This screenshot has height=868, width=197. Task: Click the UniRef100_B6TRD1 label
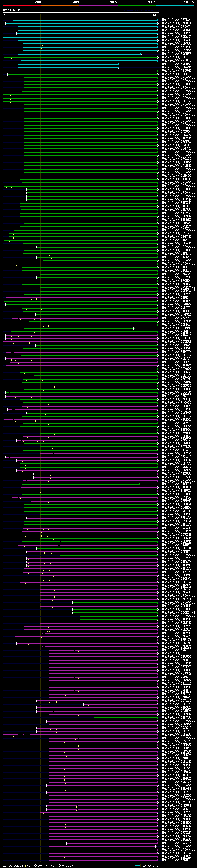pos(177,47)
